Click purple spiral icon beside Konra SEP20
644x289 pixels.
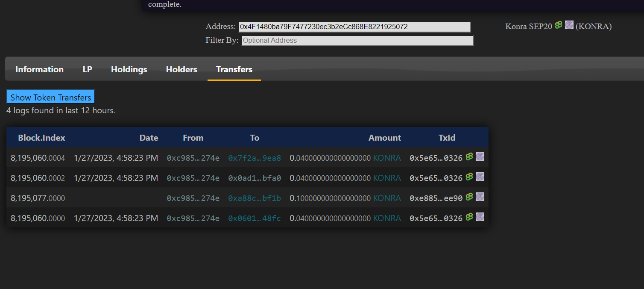[x=569, y=25]
